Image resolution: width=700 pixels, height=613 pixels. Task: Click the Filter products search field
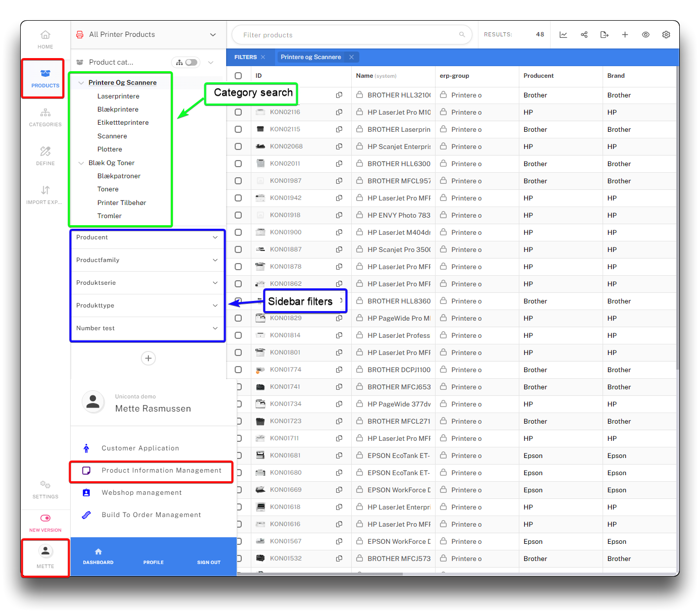point(348,35)
